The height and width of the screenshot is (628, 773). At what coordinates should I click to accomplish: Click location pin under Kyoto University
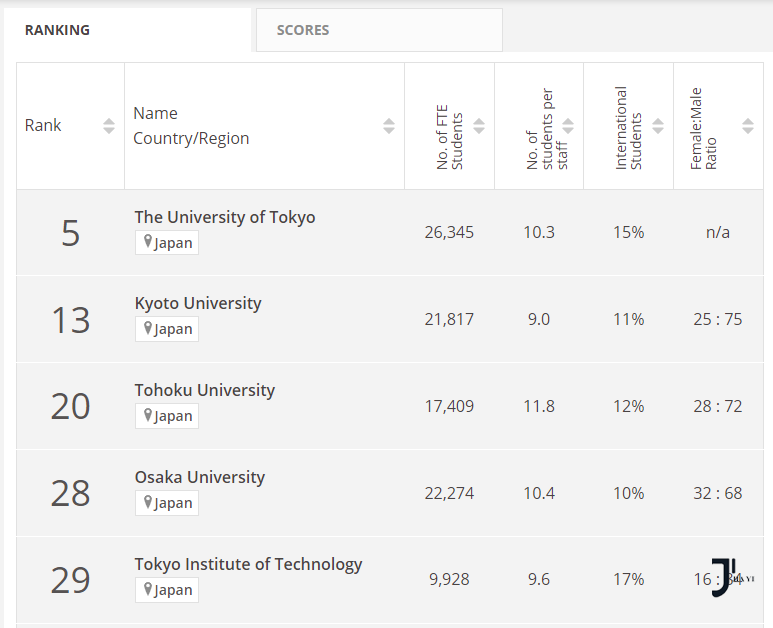[147, 328]
